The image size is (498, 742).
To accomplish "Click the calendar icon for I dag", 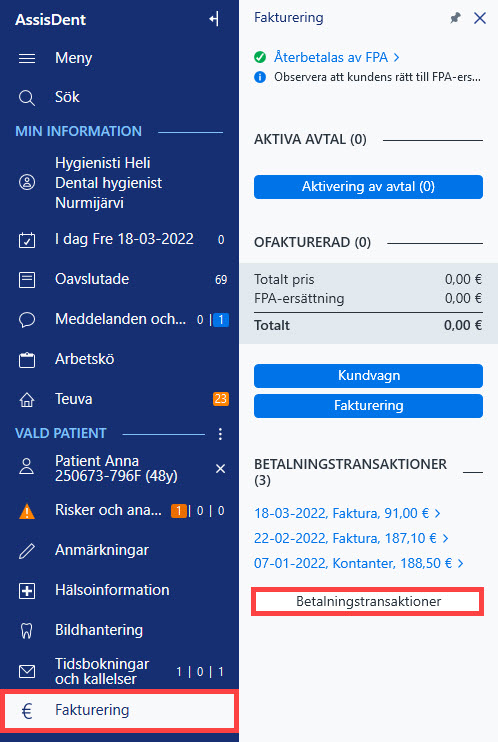I will coord(27,240).
